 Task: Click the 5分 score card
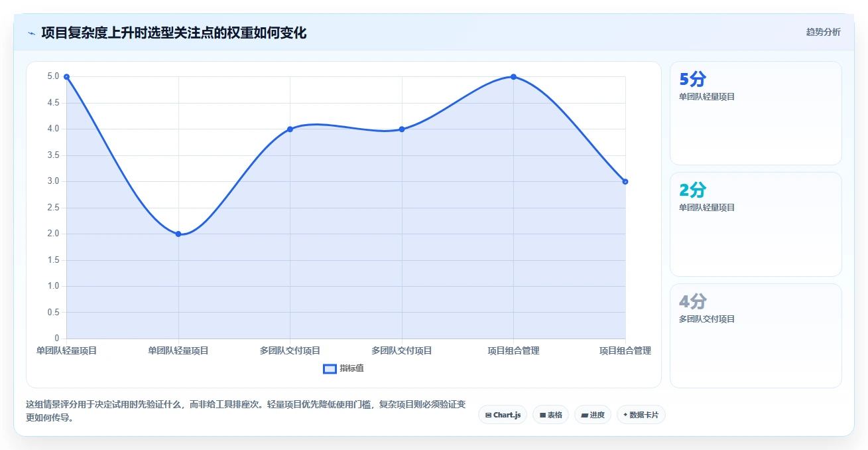click(756, 113)
